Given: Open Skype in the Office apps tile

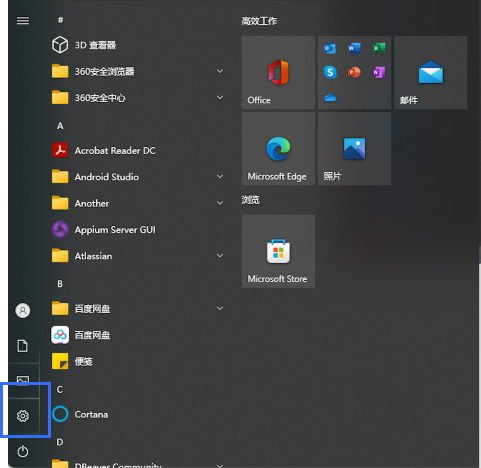Looking at the screenshot, I should coord(330,72).
